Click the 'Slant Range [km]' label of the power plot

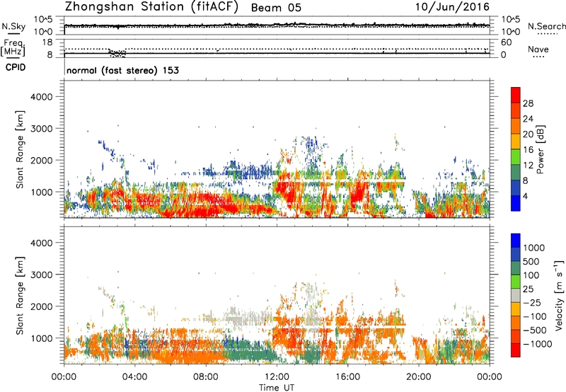point(20,149)
